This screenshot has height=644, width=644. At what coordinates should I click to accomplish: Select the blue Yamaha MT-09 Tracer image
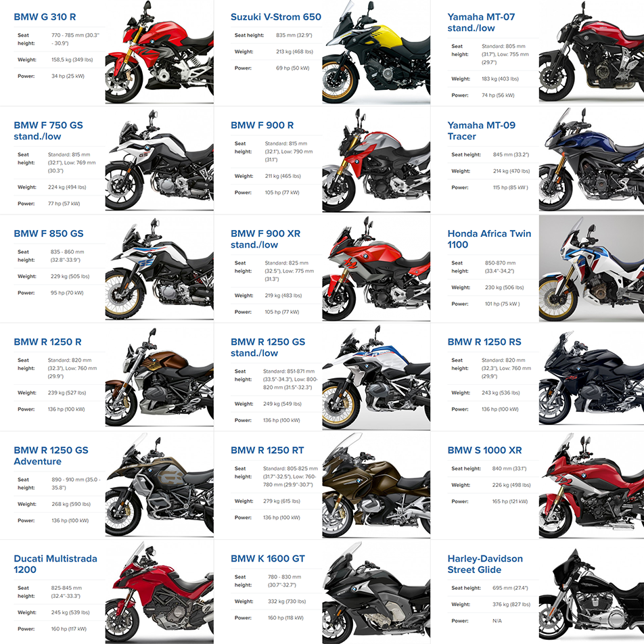591,160
